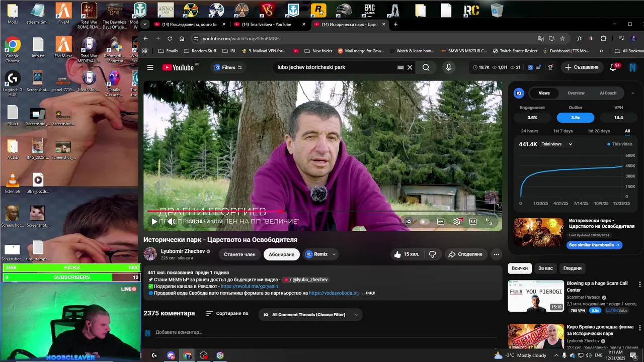Like the video with 15 хил.

point(407,254)
